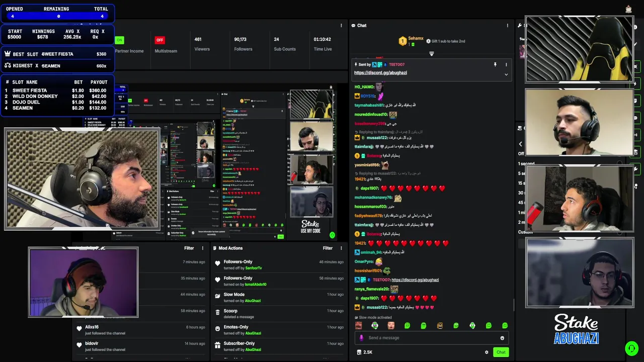
Task: Go back with the slow mode panel arrow
Action: coord(520,144)
